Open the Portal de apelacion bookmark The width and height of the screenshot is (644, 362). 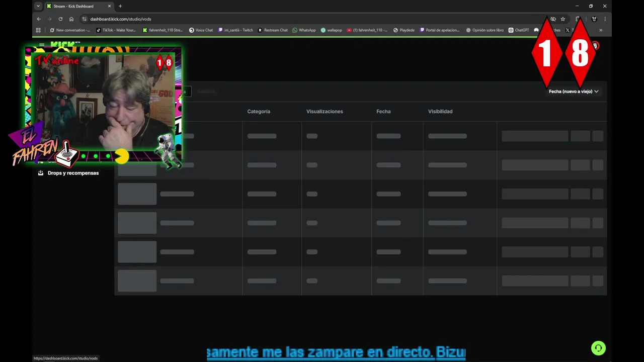(440, 30)
